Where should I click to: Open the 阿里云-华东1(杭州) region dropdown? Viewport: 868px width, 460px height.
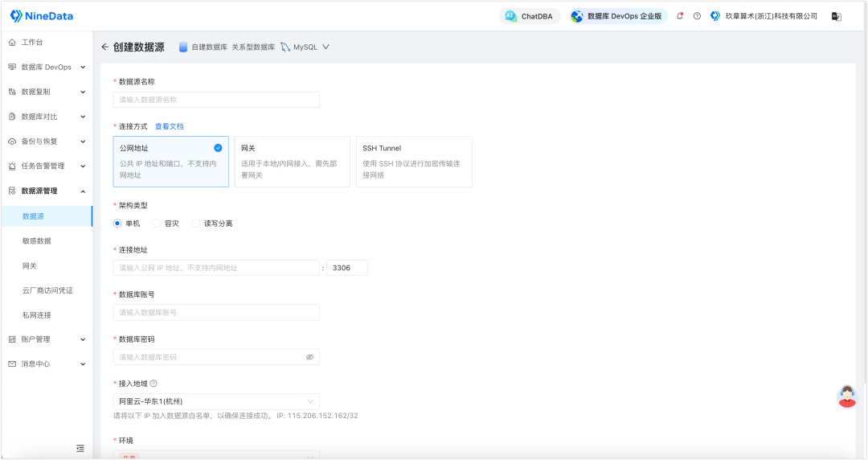coord(216,401)
